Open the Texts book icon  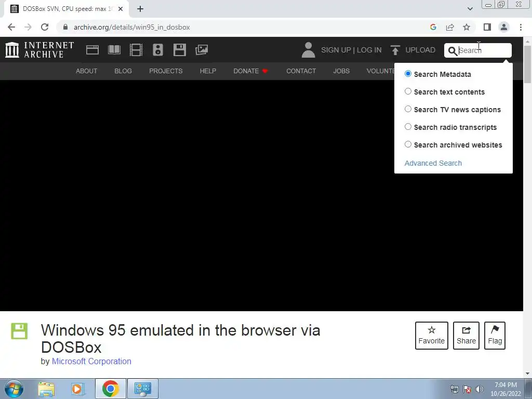click(x=114, y=50)
